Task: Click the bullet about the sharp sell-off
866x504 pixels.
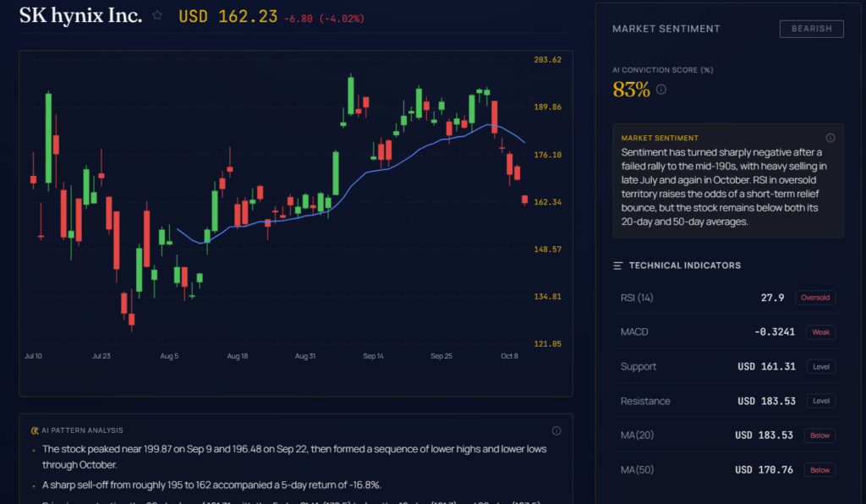Action: point(211,485)
